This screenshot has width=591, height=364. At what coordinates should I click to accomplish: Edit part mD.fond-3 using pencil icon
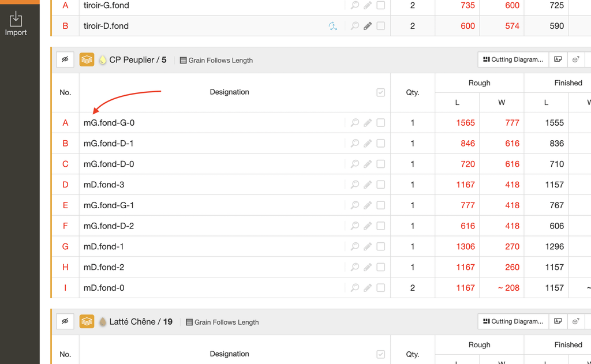[x=368, y=185]
